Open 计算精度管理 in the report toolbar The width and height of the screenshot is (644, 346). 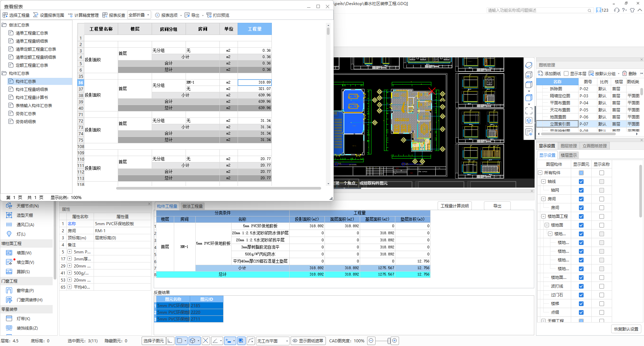click(83, 15)
